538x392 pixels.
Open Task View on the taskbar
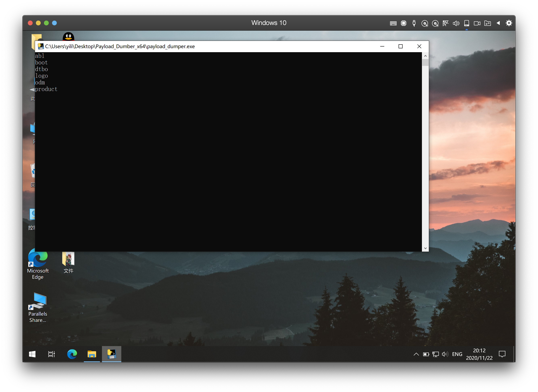pos(52,354)
